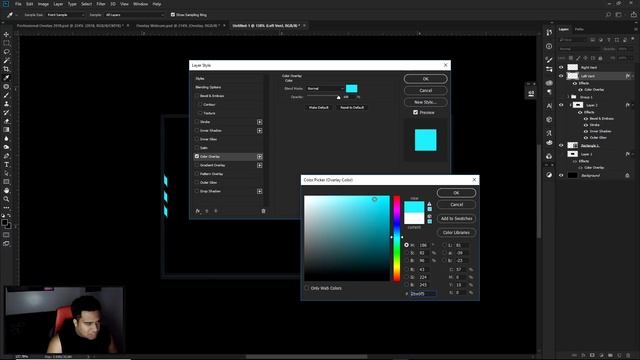Screen dimensions: 640x360
Task: Enable the Bevel & Emboss checkbox
Action: point(197,96)
